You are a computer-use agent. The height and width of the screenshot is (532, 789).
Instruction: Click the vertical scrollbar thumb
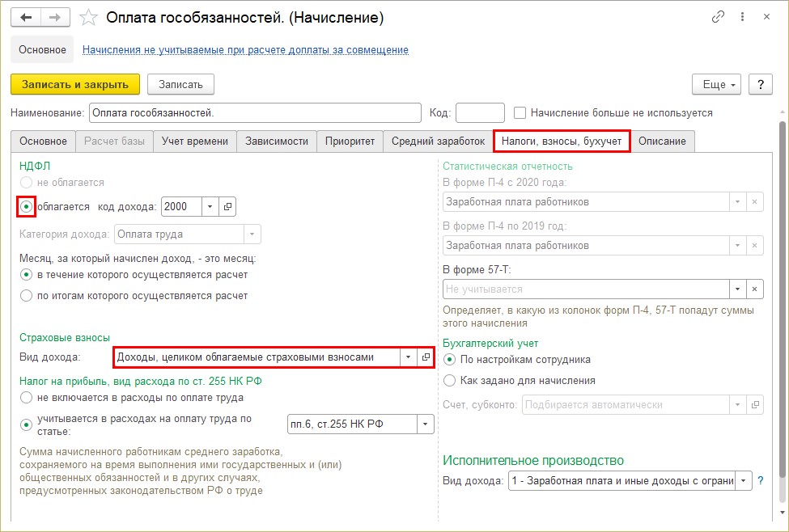coord(783,300)
